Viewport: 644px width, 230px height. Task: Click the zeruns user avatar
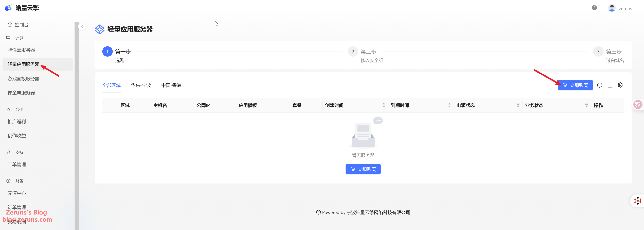[612, 8]
